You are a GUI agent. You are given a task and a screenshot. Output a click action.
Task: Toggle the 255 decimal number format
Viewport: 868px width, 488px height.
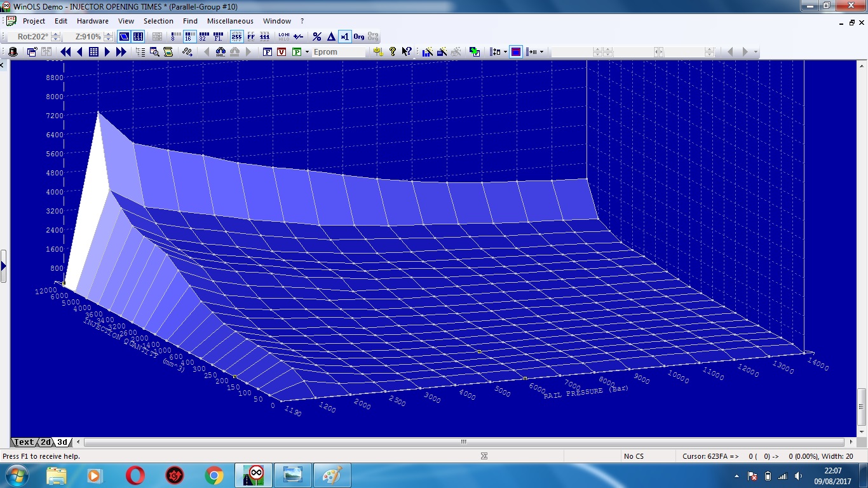(236, 37)
